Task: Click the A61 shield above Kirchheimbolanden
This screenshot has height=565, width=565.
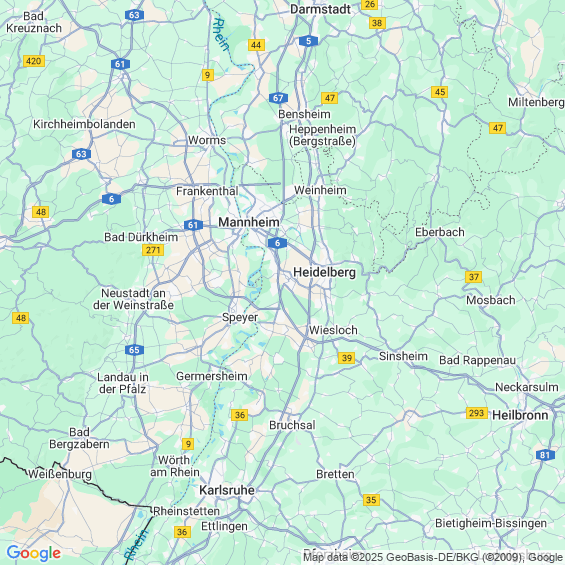Action: click(120, 64)
